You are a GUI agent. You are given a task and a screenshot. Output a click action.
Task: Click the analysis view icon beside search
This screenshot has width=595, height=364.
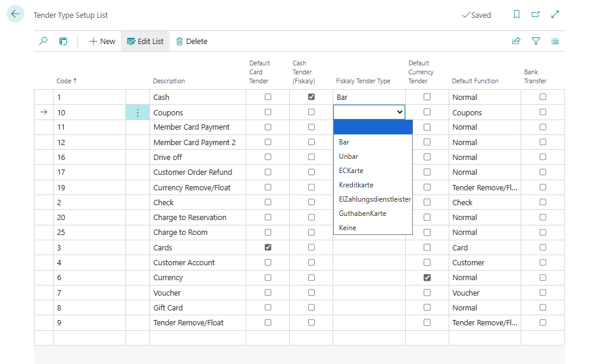[x=63, y=41]
